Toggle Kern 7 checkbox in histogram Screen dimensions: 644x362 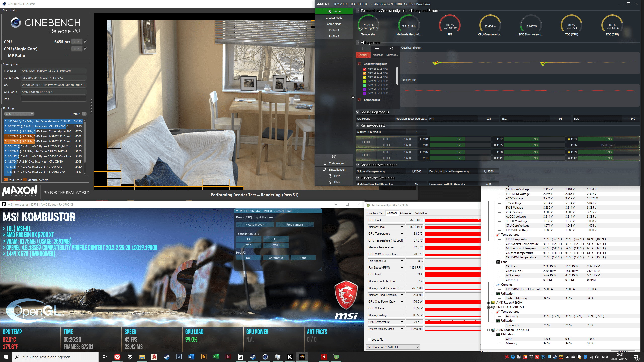coord(364,89)
